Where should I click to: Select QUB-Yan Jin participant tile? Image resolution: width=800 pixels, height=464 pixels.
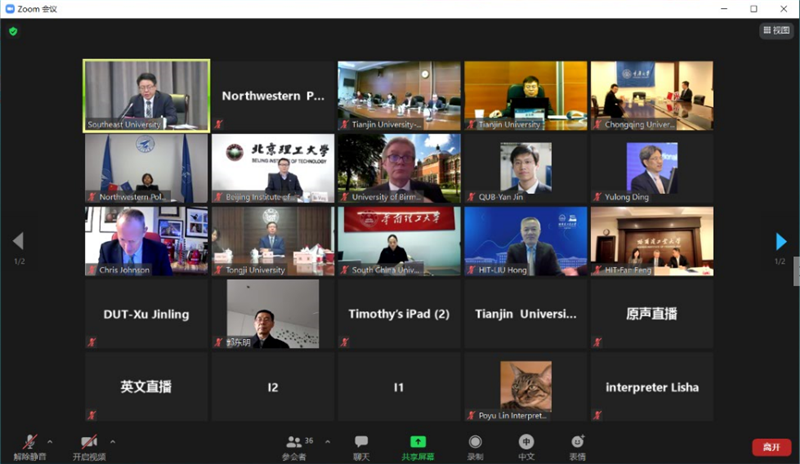[x=526, y=168]
